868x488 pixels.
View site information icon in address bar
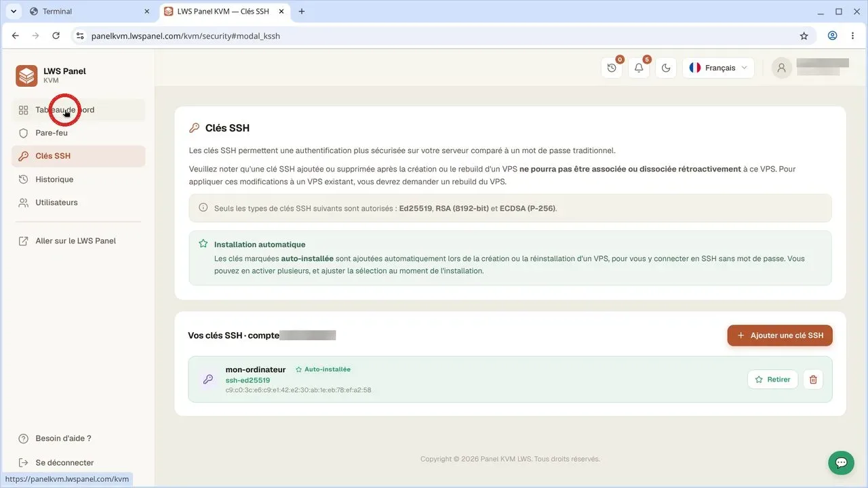coord(79,36)
